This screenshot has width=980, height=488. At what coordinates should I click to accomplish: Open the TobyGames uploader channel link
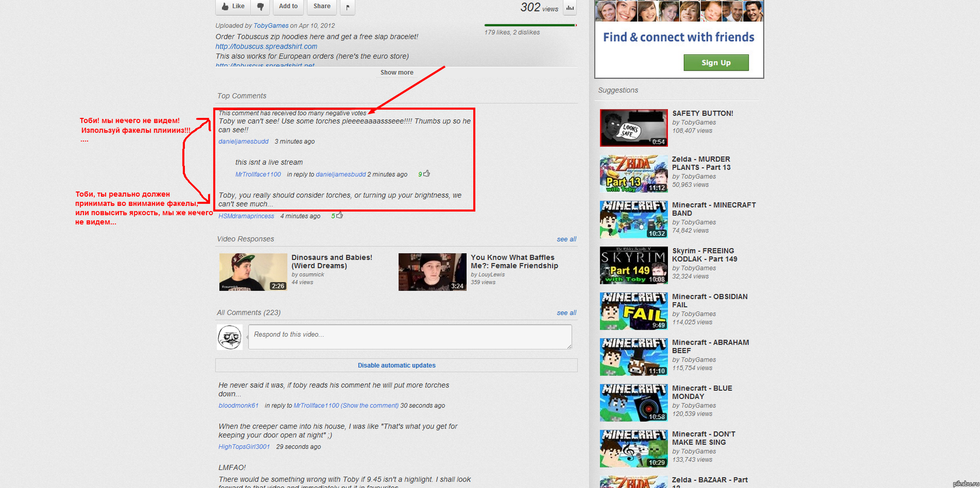pos(271,26)
